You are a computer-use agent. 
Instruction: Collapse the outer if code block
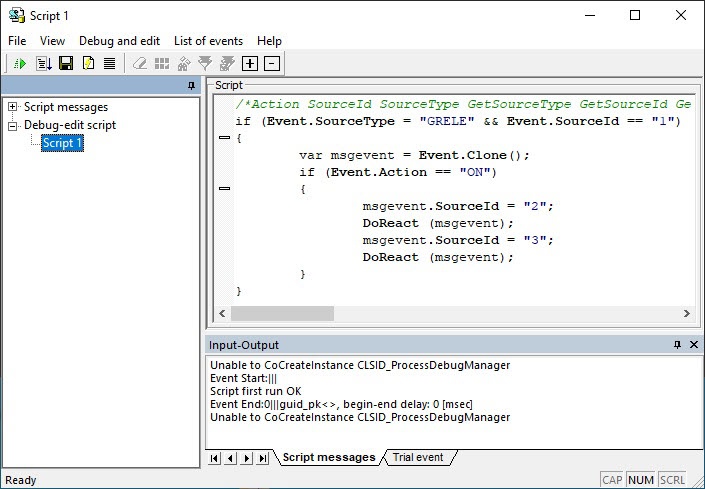[224, 138]
